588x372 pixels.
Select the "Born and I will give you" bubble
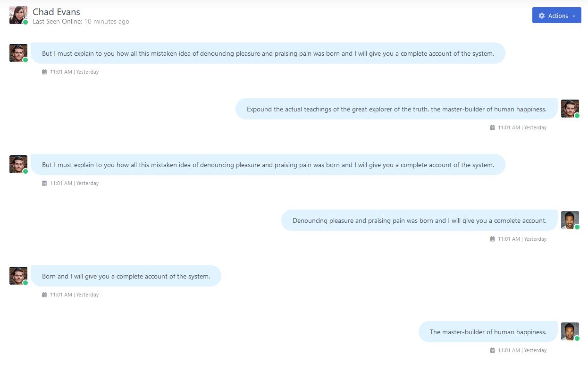pos(126,276)
